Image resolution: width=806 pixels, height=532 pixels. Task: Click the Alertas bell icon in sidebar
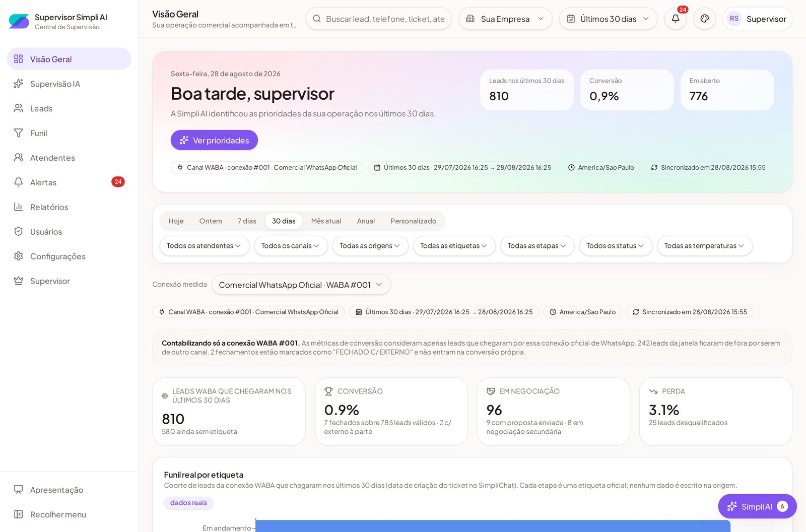click(x=19, y=182)
